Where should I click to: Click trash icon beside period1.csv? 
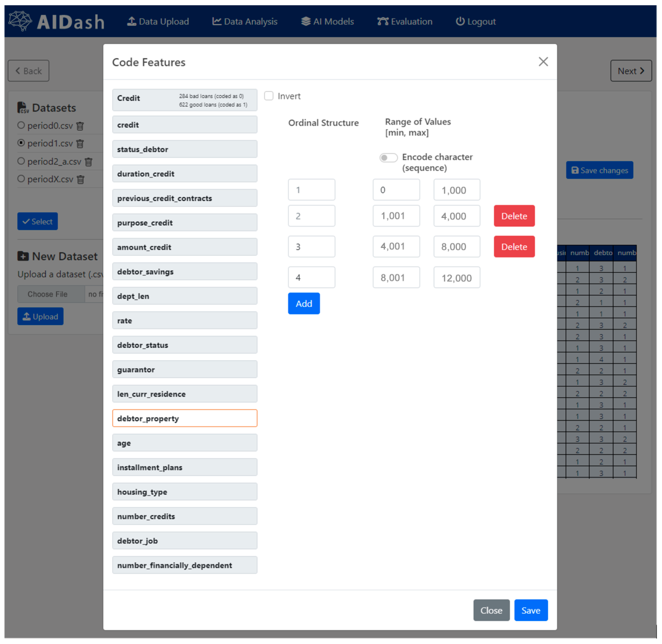80,144
